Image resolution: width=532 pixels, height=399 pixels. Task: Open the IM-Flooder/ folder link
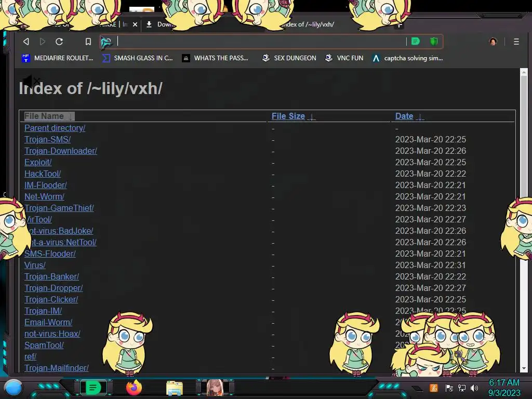[x=46, y=185]
